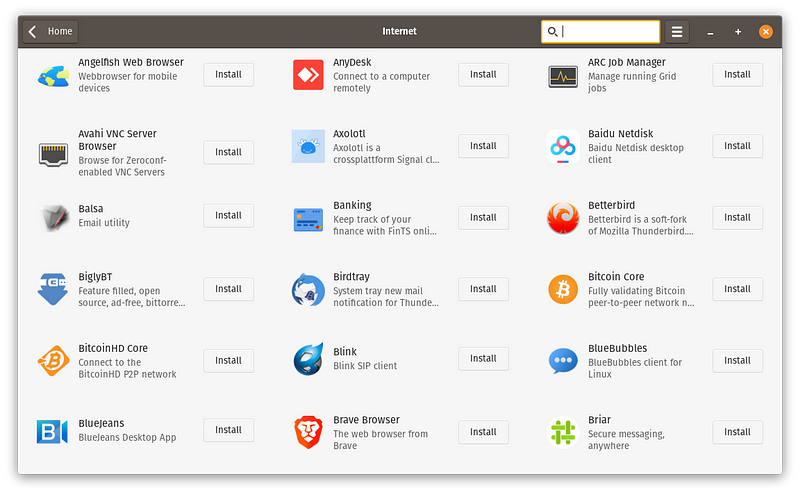Open the 'Angelfish Web Browser' title
The image size is (800, 494).
point(131,62)
